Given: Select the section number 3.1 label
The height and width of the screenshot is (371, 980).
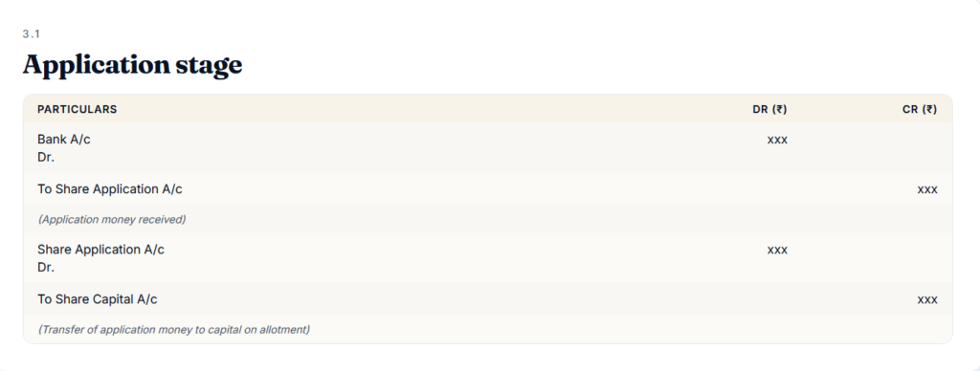Looking at the screenshot, I should [32, 34].
